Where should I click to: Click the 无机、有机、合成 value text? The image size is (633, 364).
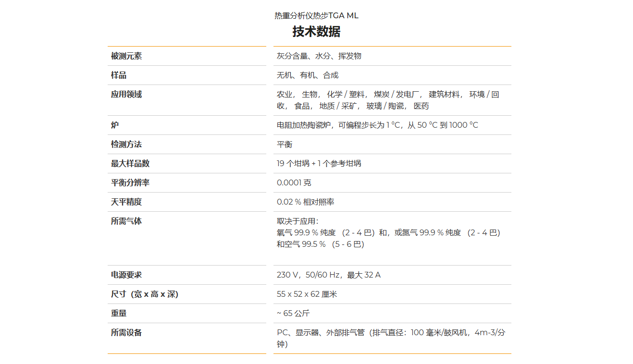308,75
